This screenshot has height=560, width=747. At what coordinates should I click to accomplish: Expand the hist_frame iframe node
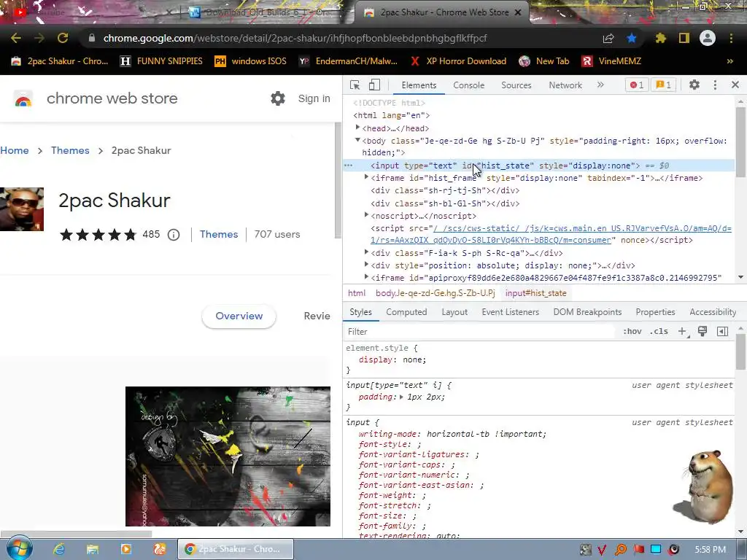pos(366,177)
